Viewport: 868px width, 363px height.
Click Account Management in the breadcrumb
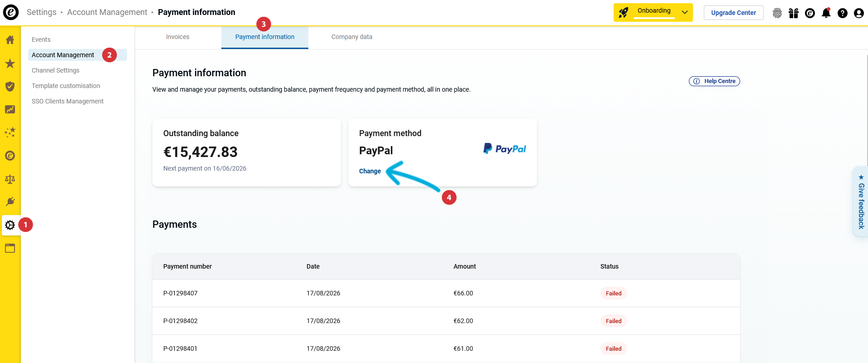(x=107, y=12)
